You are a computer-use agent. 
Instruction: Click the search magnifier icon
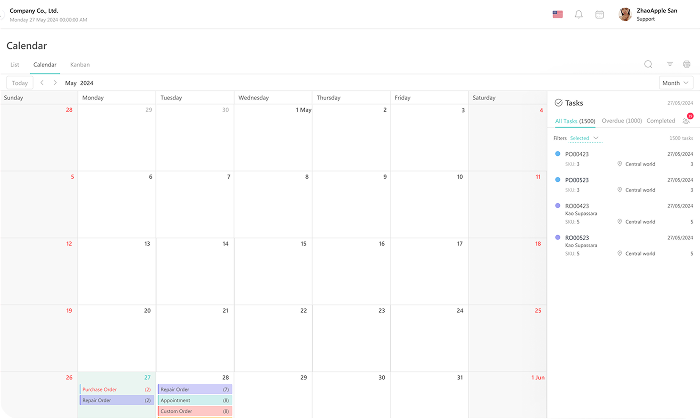pyautogui.click(x=648, y=64)
